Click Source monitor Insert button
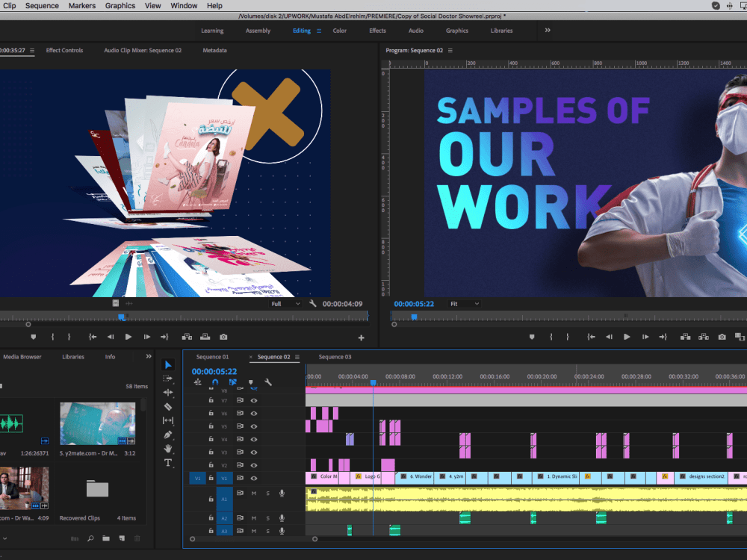747x560 pixels. point(187,337)
